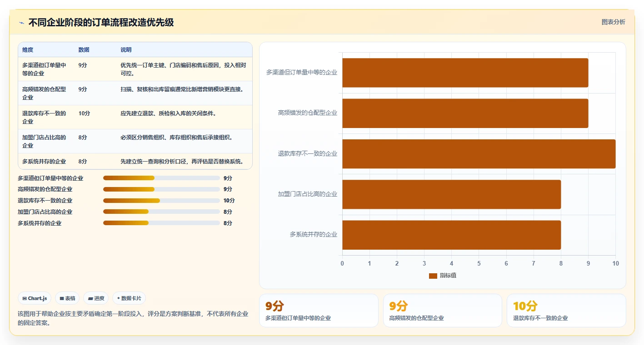This screenshot has height=345, width=644.
Task: Click progress bar for 退款库存不一致的企业
Action: (161, 201)
